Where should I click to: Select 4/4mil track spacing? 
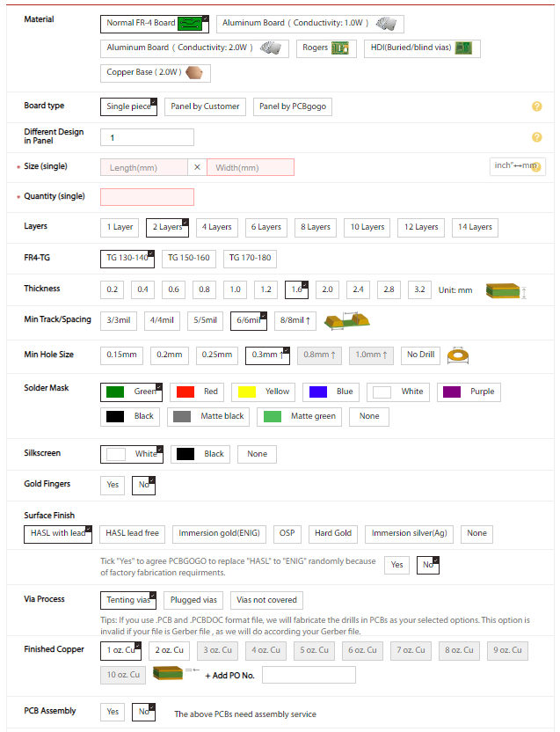tap(162, 321)
